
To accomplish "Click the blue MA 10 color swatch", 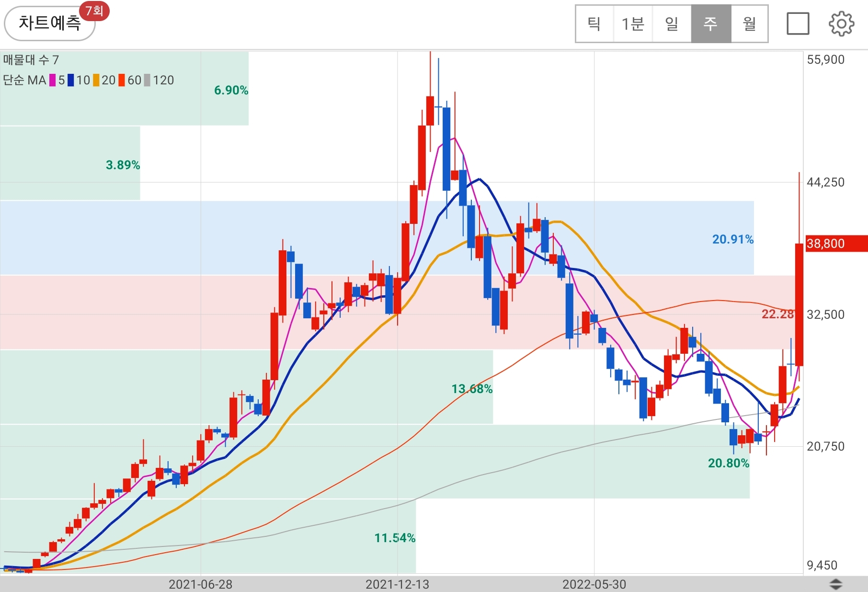I will [71, 80].
